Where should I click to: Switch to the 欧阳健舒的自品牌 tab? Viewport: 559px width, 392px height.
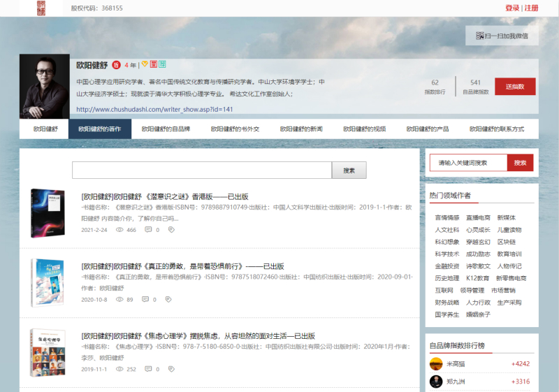tap(166, 129)
